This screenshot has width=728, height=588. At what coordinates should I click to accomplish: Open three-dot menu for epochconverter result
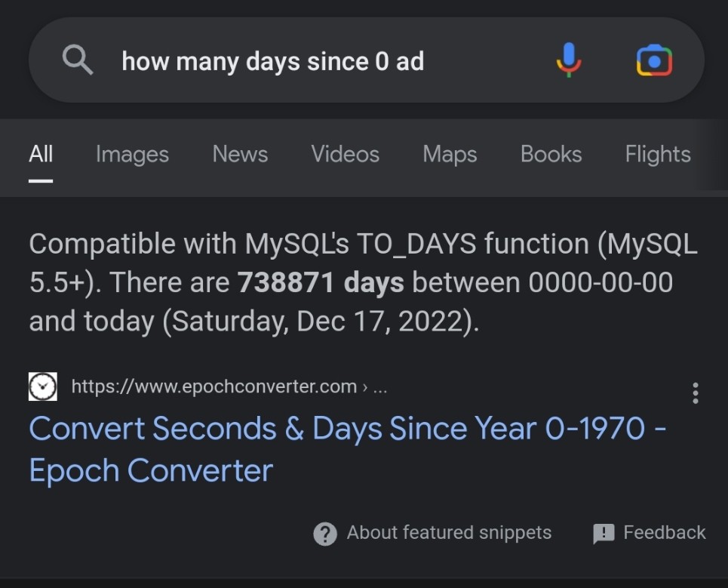point(695,393)
